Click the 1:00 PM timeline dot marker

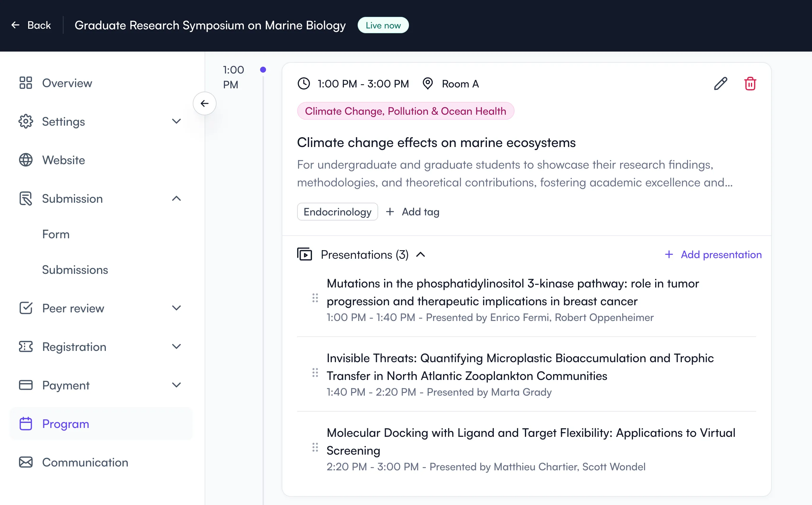[263, 69]
